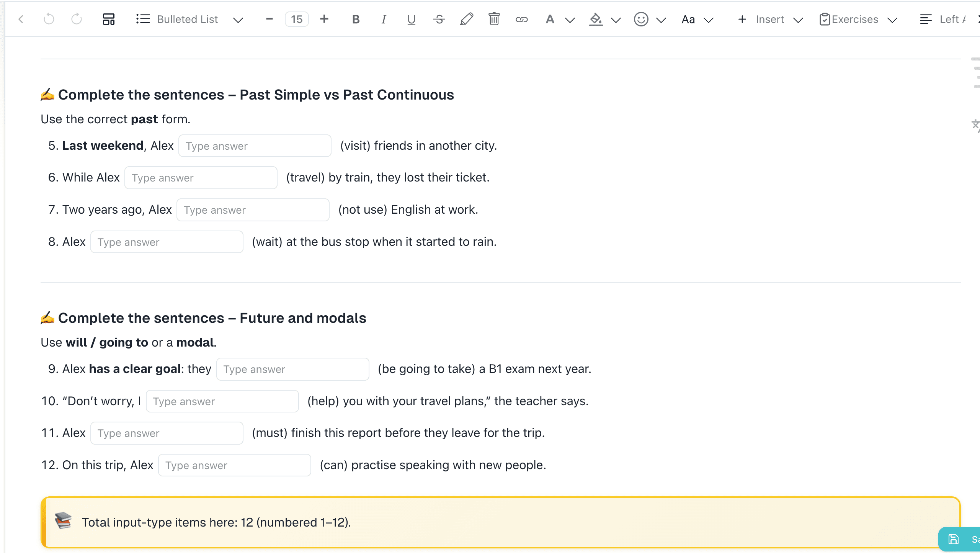The image size is (980, 553).
Task: Apply italic formatting
Action: (x=383, y=19)
